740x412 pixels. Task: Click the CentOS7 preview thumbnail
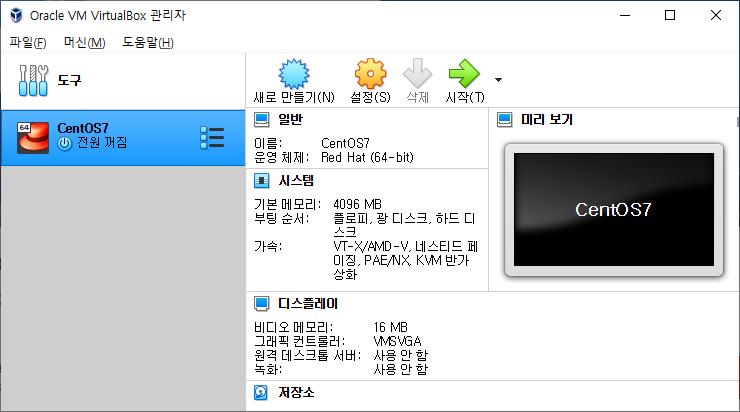click(x=614, y=210)
